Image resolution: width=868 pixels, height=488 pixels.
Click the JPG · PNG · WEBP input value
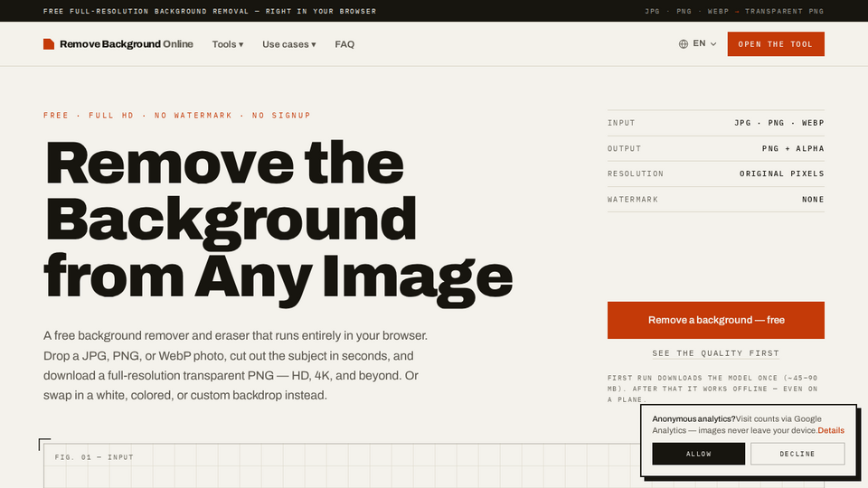coord(779,123)
